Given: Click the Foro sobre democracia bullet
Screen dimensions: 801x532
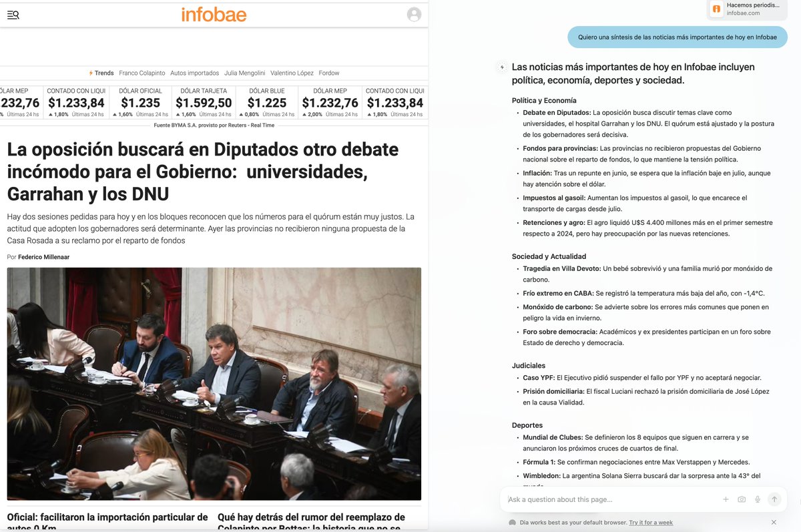Looking at the screenshot, I should coord(647,337).
